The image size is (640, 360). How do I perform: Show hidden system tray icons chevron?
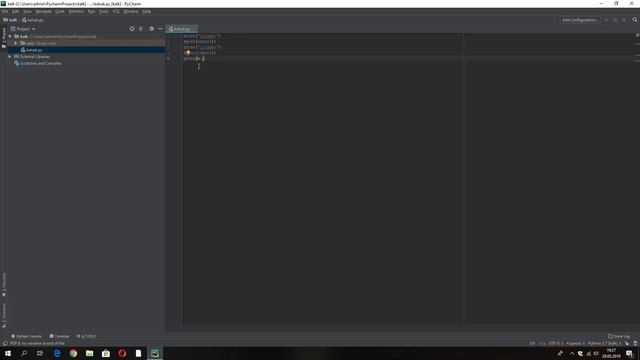pyautogui.click(x=572, y=353)
